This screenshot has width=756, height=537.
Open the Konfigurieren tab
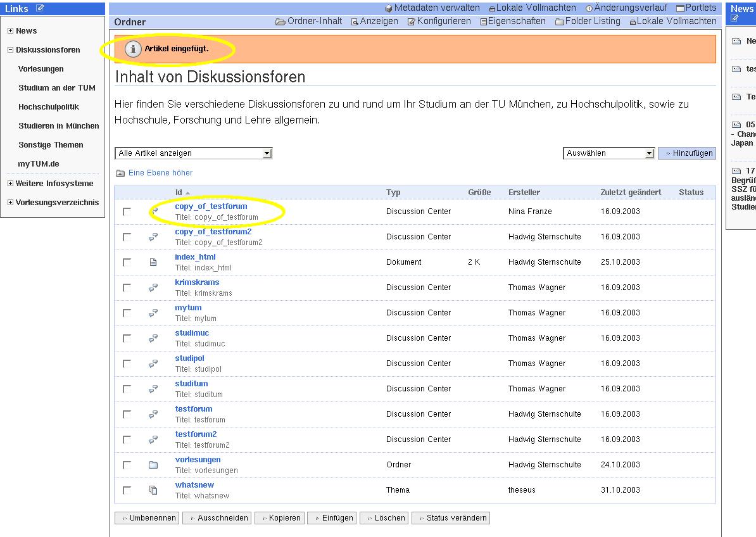[x=439, y=22]
